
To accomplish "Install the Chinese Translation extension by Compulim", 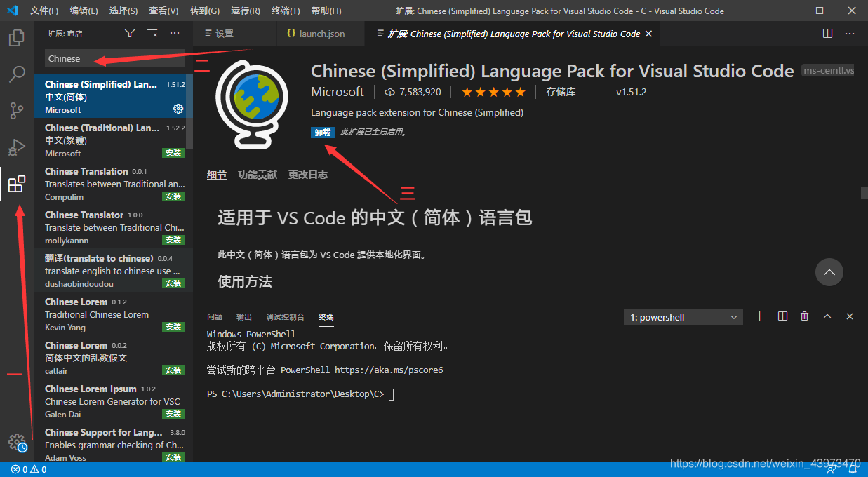I will tap(173, 196).
